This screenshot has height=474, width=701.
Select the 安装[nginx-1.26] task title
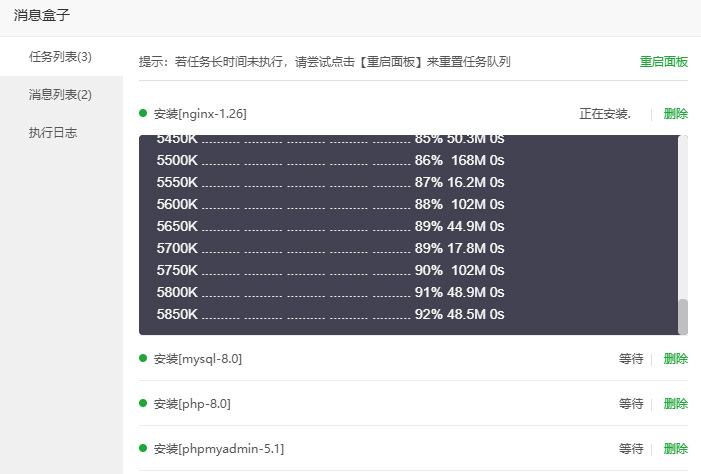click(200, 114)
